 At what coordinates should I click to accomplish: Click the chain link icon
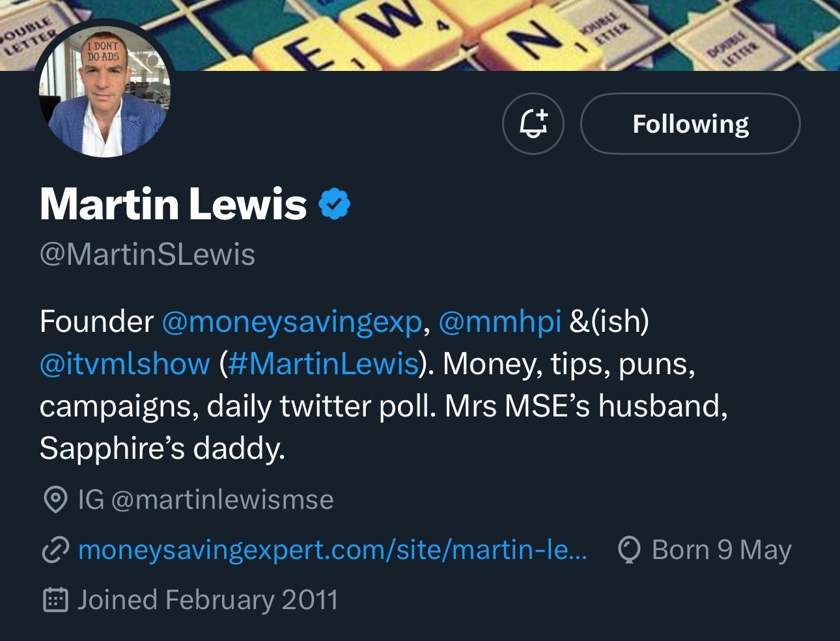(x=55, y=550)
